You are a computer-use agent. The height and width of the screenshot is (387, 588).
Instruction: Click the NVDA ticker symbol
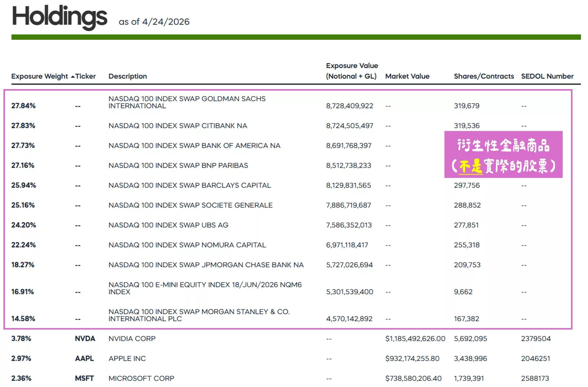(x=85, y=339)
